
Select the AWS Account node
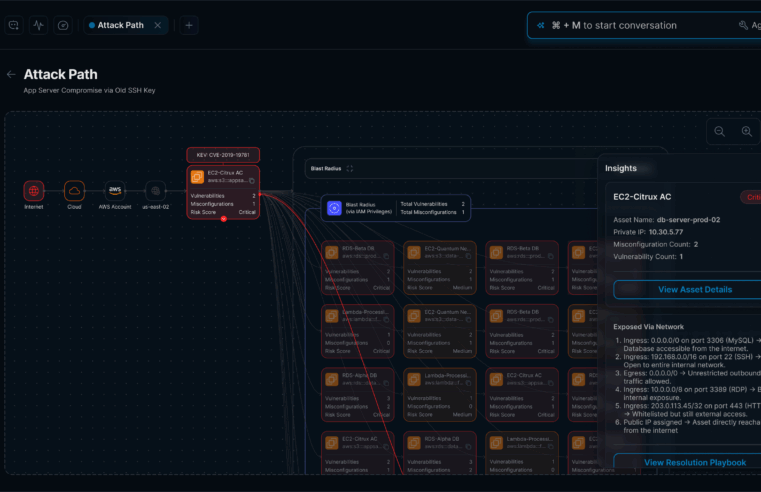pyautogui.click(x=115, y=191)
